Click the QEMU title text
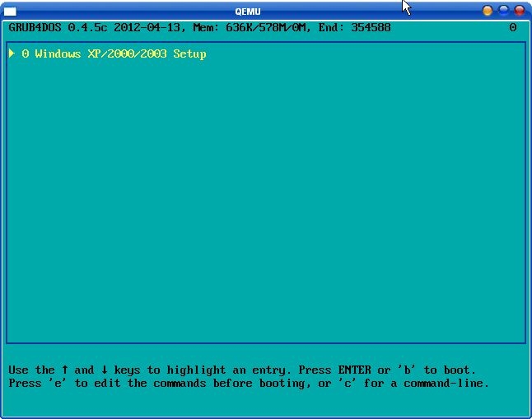 [x=248, y=12]
